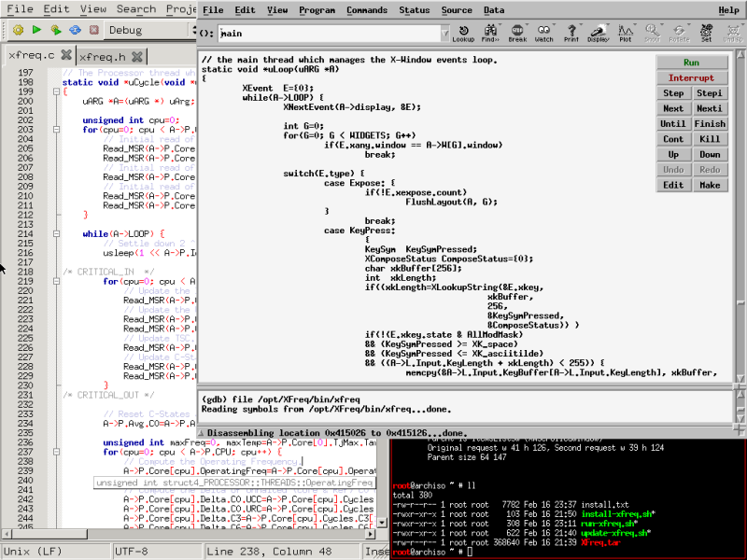Click the Print question-mark icon

click(571, 34)
